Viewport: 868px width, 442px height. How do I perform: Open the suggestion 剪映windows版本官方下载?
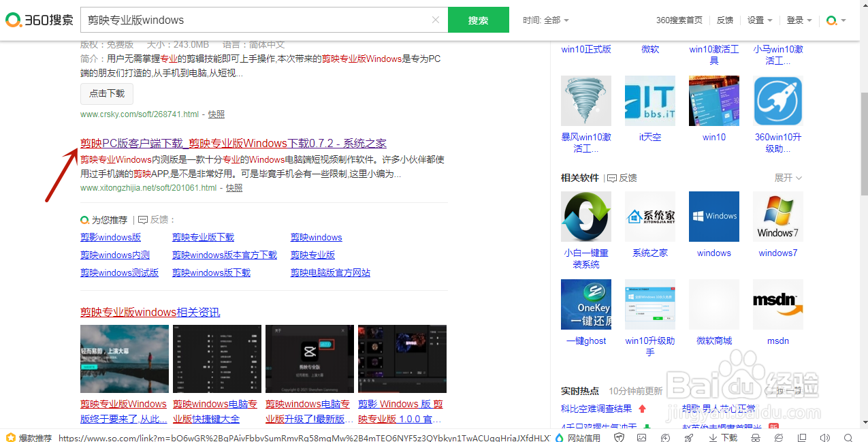point(225,255)
